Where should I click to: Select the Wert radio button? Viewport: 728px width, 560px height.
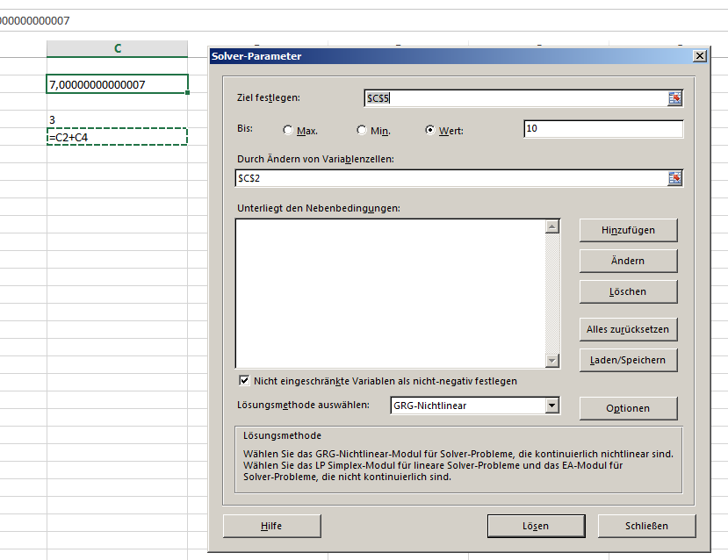430,131
